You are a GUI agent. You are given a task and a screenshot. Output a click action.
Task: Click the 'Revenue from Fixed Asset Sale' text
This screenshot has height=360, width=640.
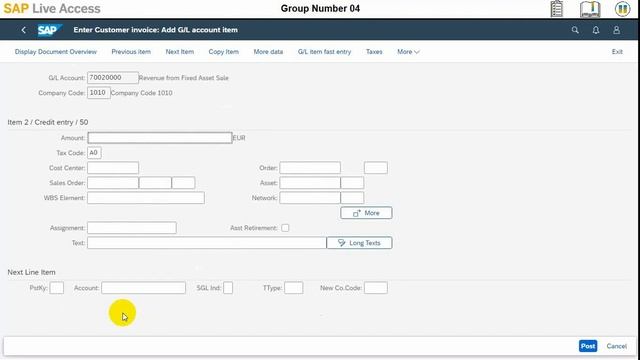tap(184, 78)
